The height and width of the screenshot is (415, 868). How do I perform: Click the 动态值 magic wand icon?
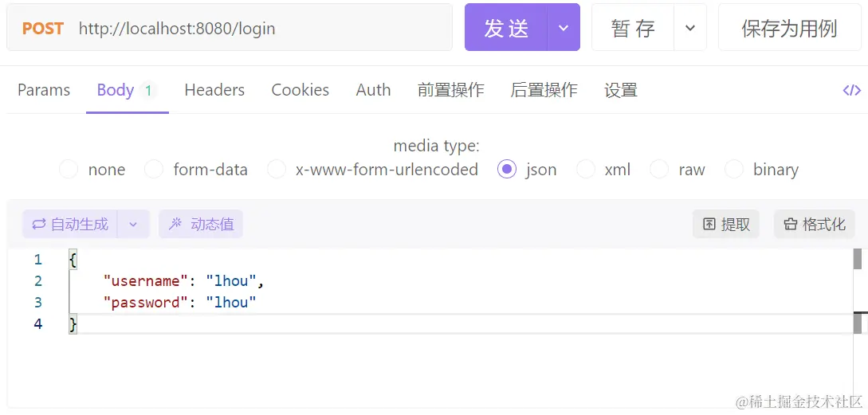(x=175, y=225)
